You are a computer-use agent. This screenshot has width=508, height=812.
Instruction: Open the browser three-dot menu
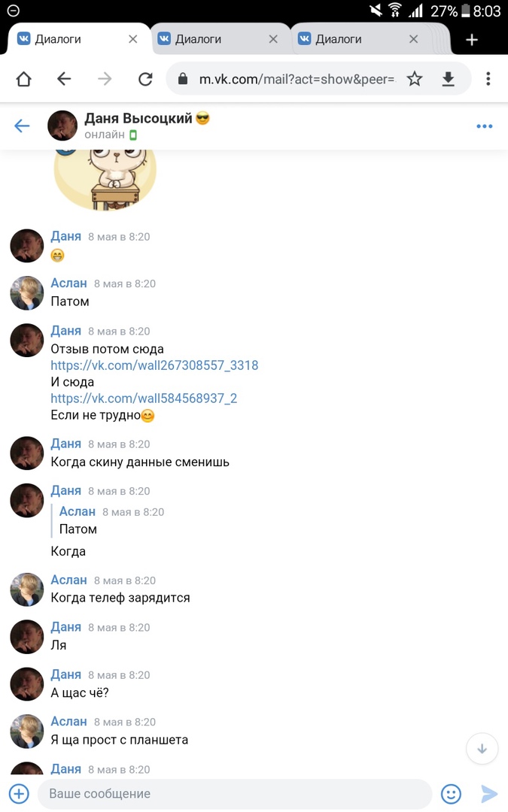(x=488, y=79)
